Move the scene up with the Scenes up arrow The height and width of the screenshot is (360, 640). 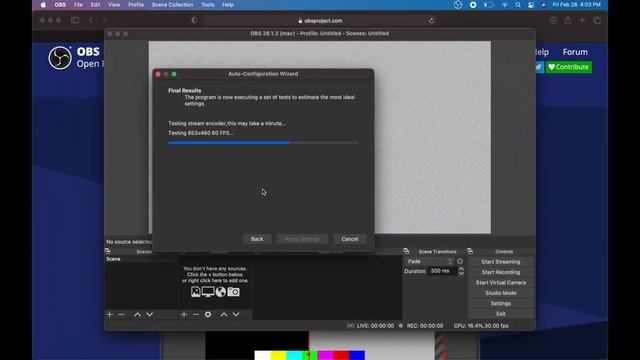pos(138,315)
